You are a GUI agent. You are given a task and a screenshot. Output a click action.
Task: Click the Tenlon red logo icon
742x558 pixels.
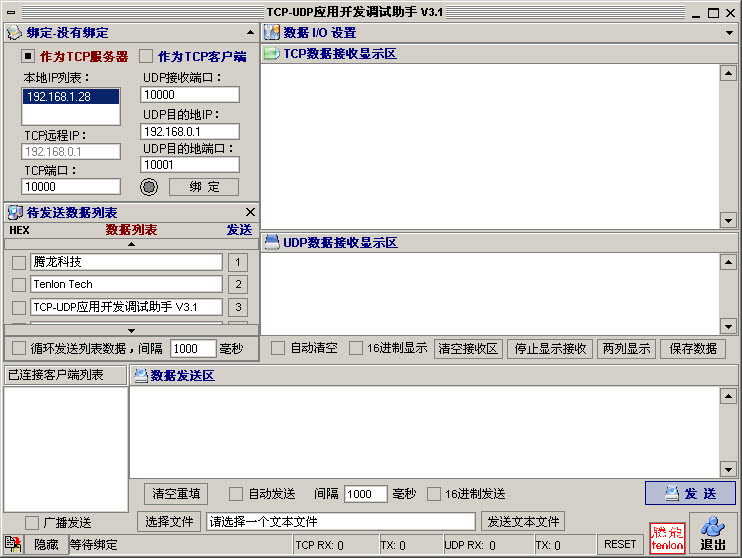click(667, 537)
